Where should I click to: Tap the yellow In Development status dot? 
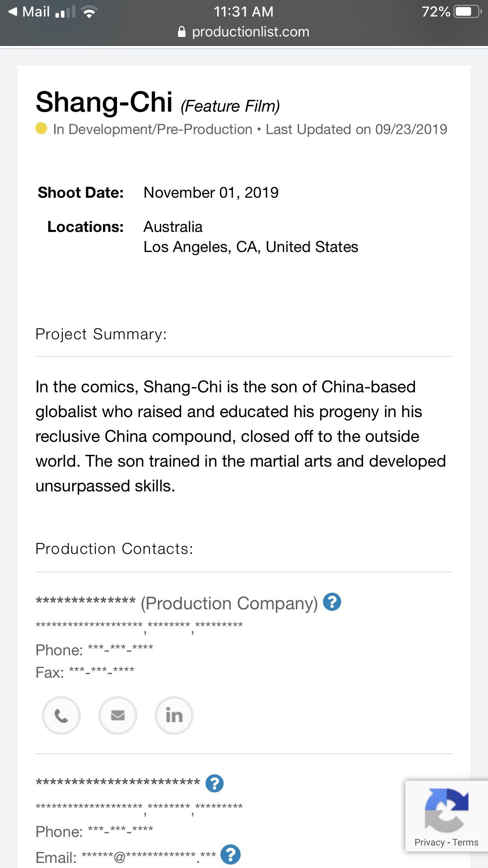click(x=41, y=129)
